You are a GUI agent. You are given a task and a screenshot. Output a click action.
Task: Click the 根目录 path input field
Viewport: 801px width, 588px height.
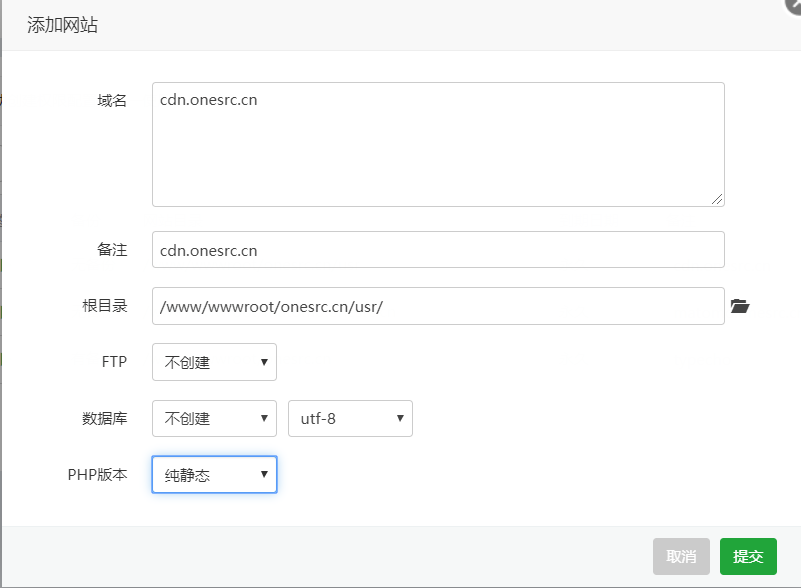click(438, 306)
